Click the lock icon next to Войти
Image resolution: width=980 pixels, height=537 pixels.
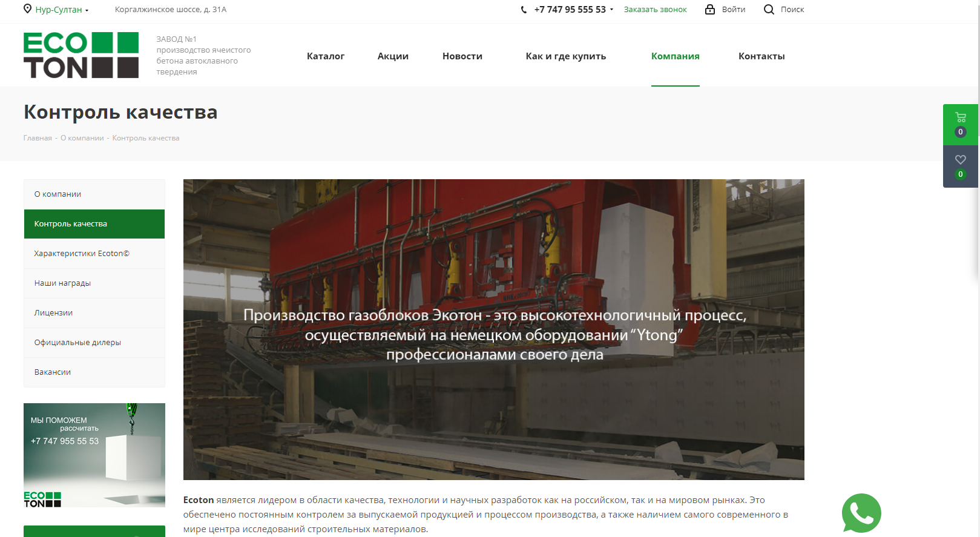pyautogui.click(x=710, y=9)
